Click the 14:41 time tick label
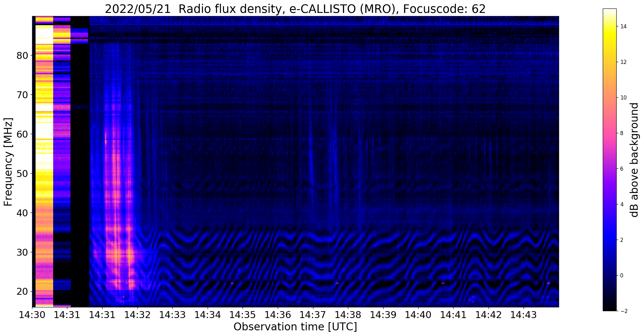Viewport: 644px width, 336px height. pos(453,315)
